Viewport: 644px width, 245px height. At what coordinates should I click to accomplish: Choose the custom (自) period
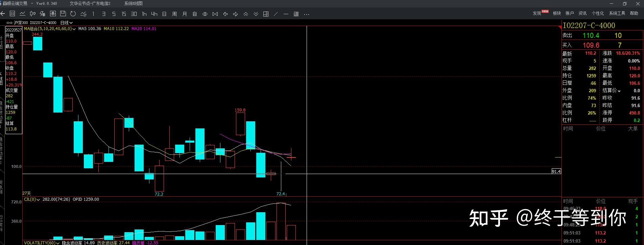(x=195, y=14)
